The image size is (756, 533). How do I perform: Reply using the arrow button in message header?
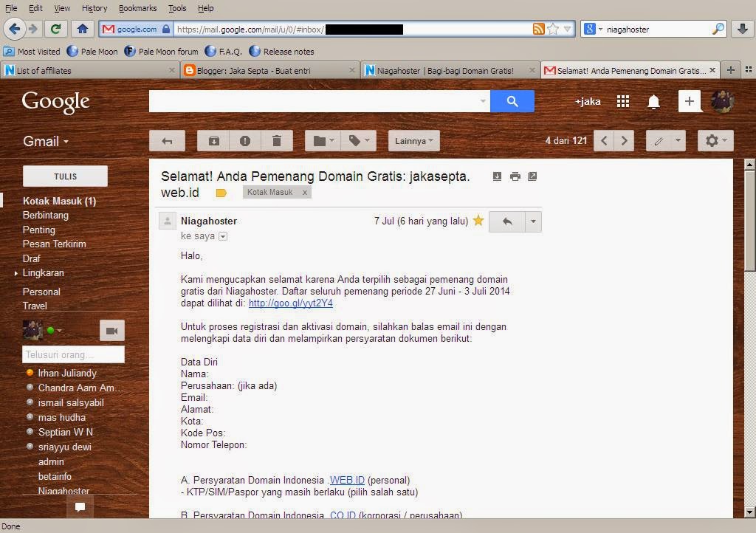click(506, 221)
